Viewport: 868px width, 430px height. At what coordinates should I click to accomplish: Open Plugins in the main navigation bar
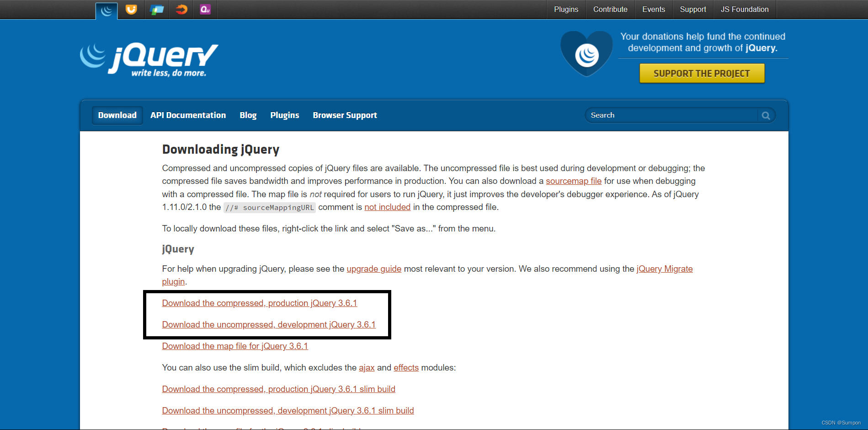(285, 115)
